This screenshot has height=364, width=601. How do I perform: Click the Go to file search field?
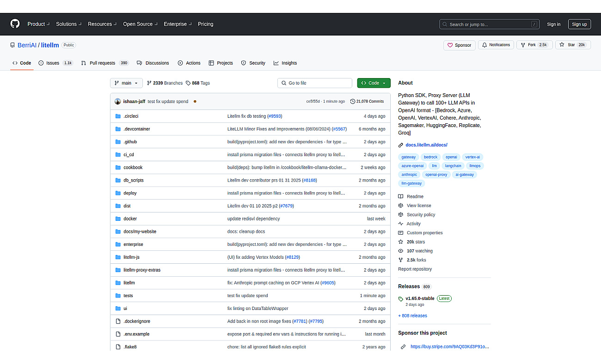(315, 83)
